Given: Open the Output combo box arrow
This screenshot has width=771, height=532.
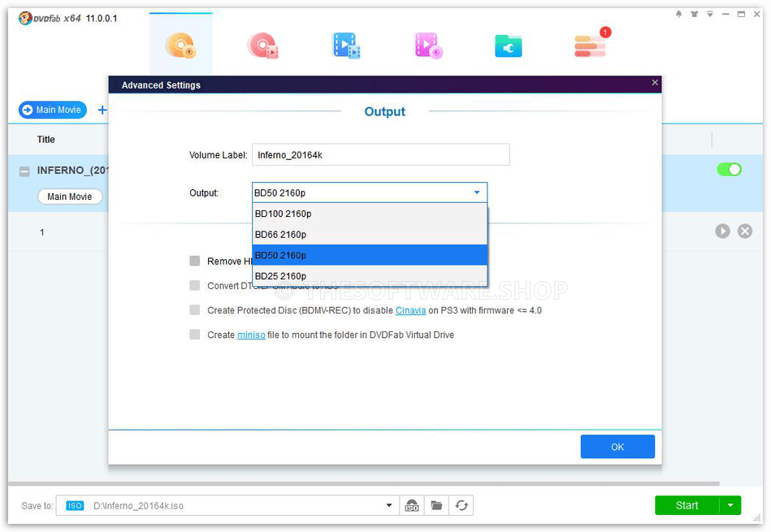Looking at the screenshot, I should click(476, 192).
